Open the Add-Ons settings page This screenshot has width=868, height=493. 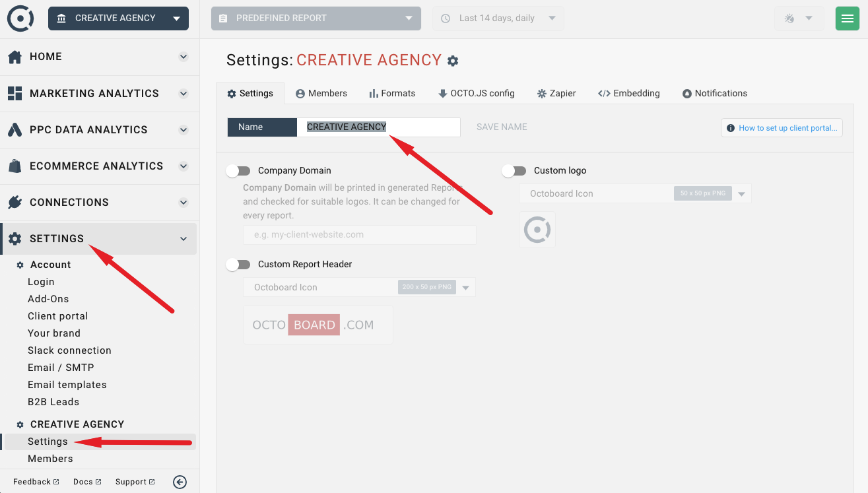pyautogui.click(x=48, y=299)
